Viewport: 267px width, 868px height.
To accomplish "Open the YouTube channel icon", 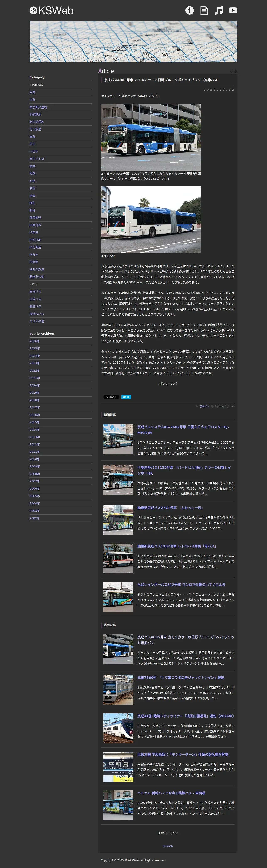I will (233, 10).
